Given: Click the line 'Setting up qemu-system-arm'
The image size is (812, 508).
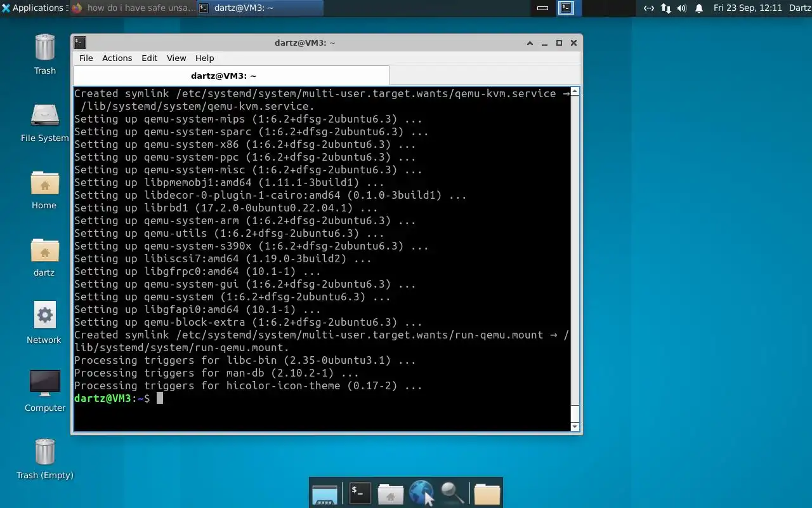Looking at the screenshot, I should coord(245,220).
